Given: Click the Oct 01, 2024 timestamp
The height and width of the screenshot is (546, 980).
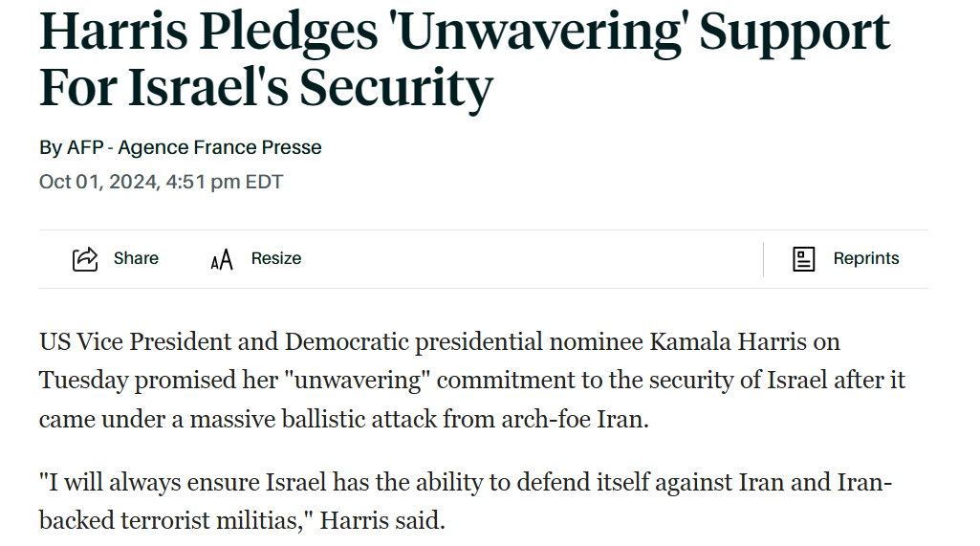Looking at the screenshot, I should (x=162, y=182).
